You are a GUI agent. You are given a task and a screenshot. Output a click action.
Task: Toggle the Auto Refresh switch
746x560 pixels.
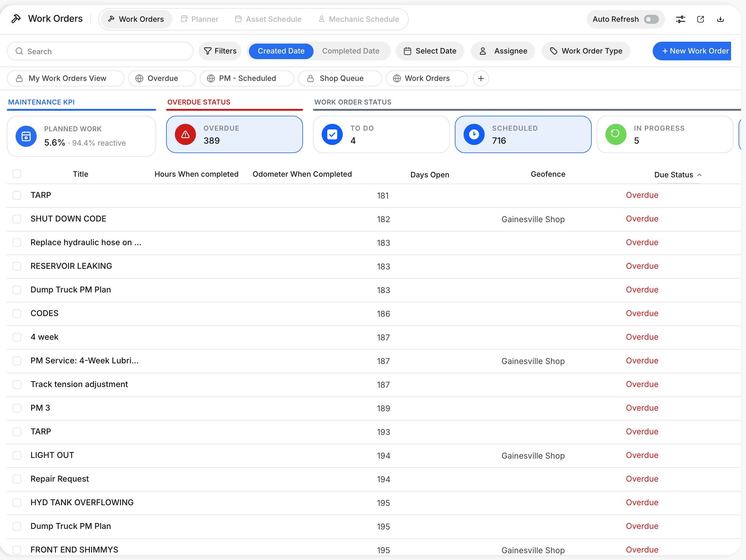(651, 19)
